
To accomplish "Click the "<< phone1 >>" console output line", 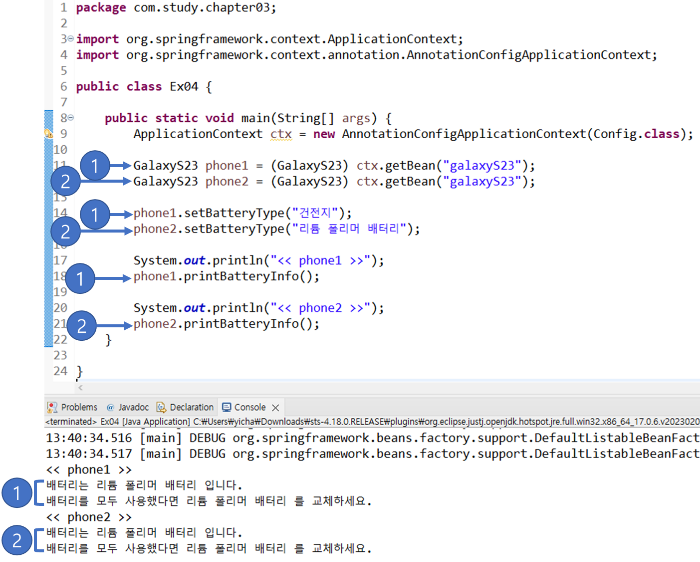I will (x=89, y=470).
